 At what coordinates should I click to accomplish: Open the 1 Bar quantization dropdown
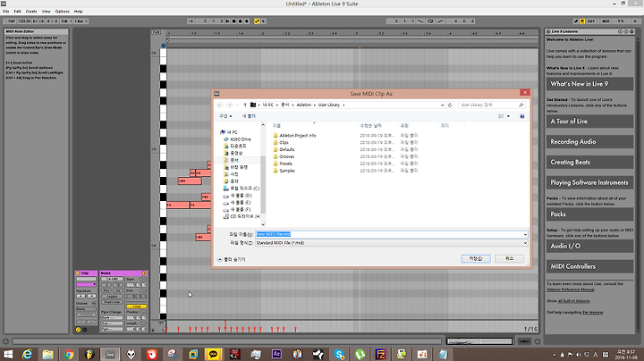tap(80, 21)
